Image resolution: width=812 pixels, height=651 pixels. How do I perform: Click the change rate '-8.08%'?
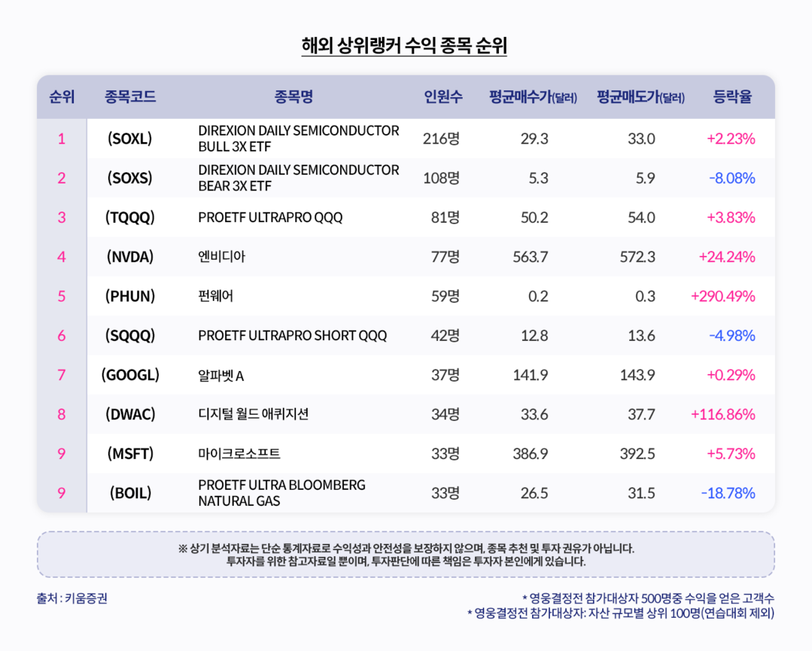(x=731, y=178)
